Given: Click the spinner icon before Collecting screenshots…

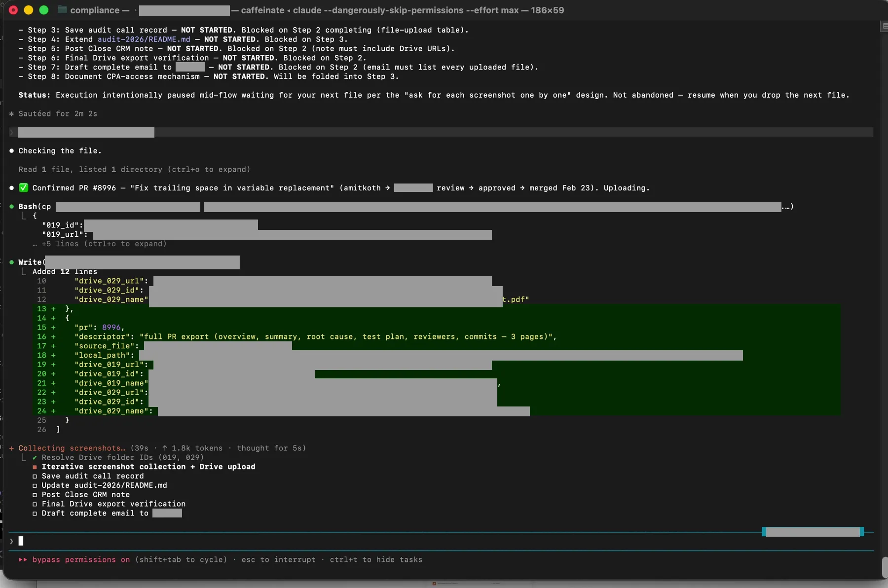Looking at the screenshot, I should click(11, 448).
